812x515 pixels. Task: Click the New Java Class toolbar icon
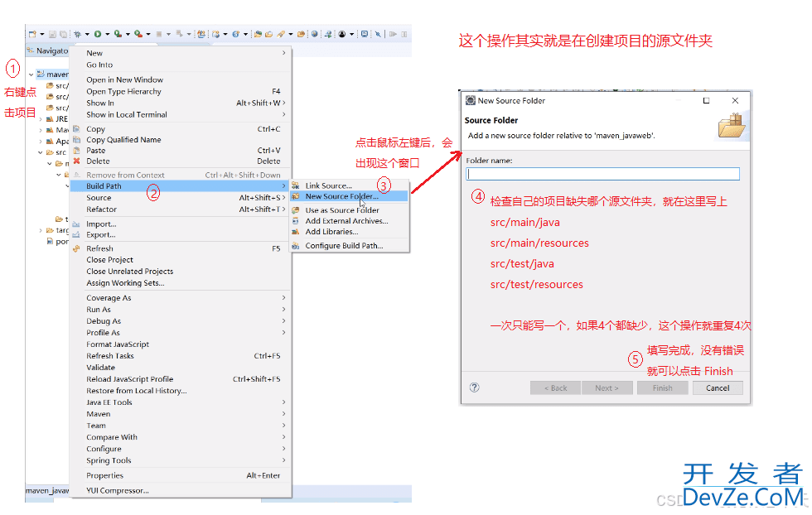235,34
